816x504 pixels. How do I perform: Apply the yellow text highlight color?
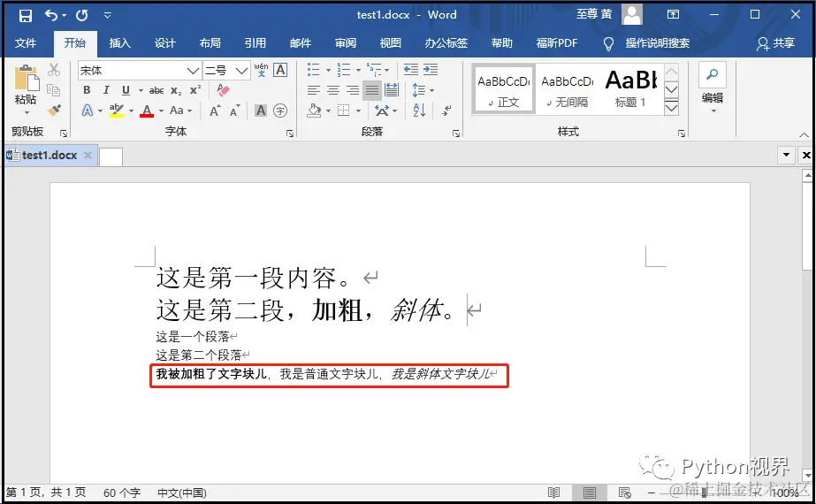point(117,111)
